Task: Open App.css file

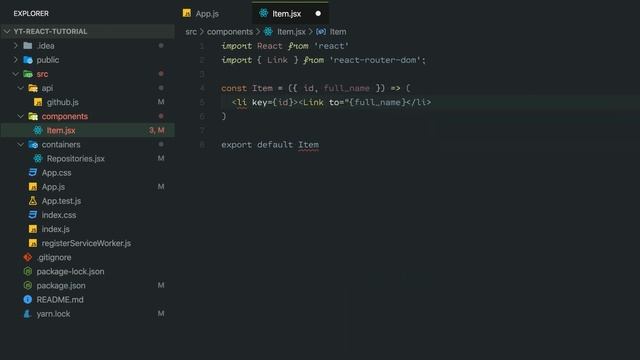Action: tap(56, 173)
